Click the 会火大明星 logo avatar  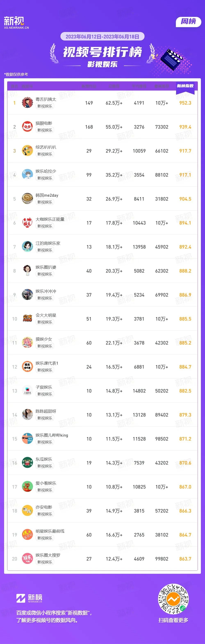pos(27,319)
